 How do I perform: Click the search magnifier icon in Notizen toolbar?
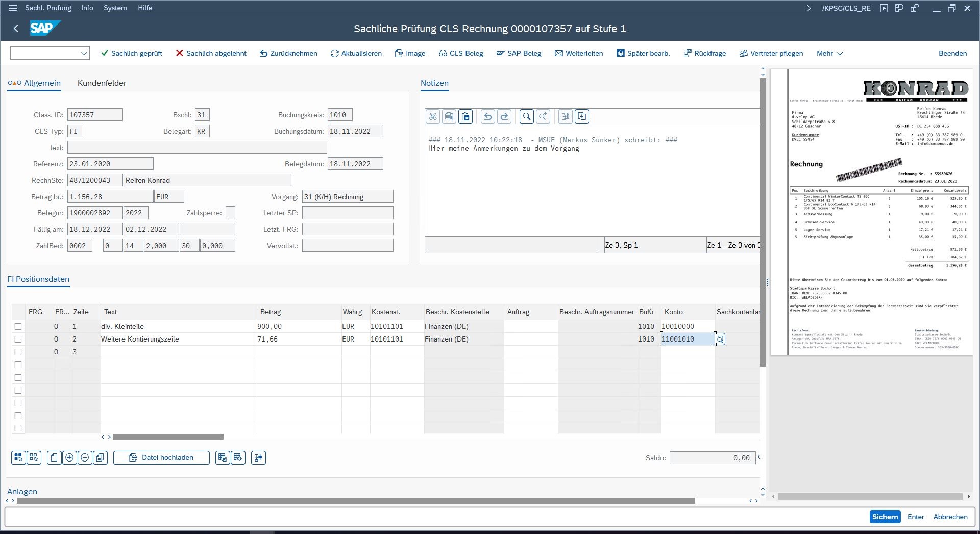tap(527, 116)
